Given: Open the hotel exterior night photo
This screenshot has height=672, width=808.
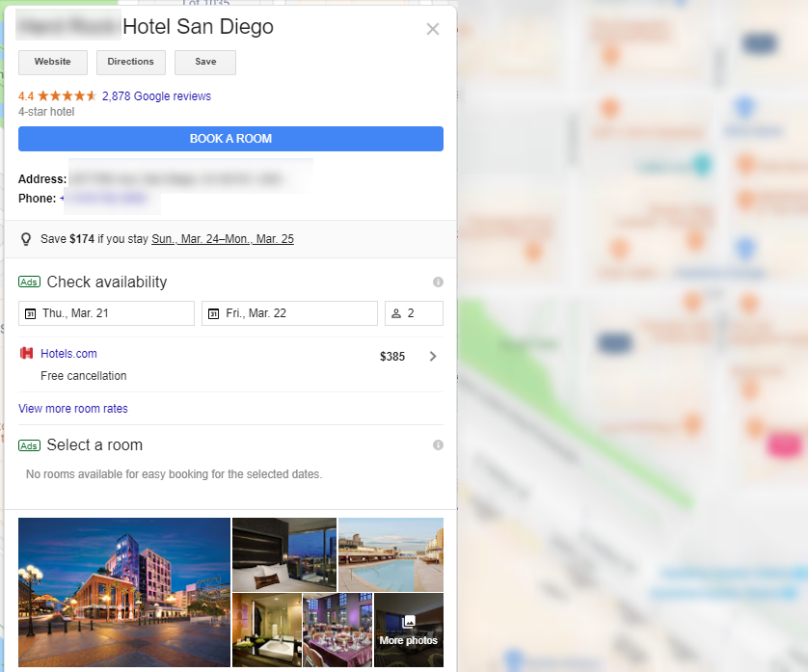Looking at the screenshot, I should [x=124, y=592].
